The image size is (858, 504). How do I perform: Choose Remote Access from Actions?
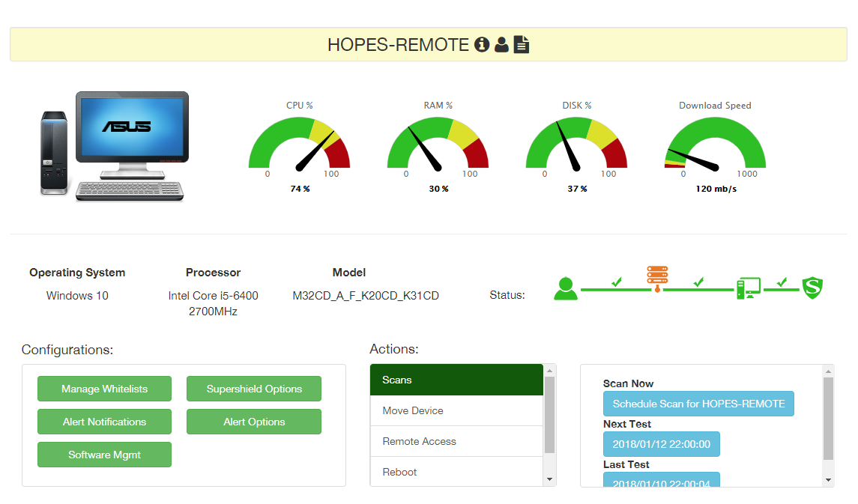(x=456, y=441)
